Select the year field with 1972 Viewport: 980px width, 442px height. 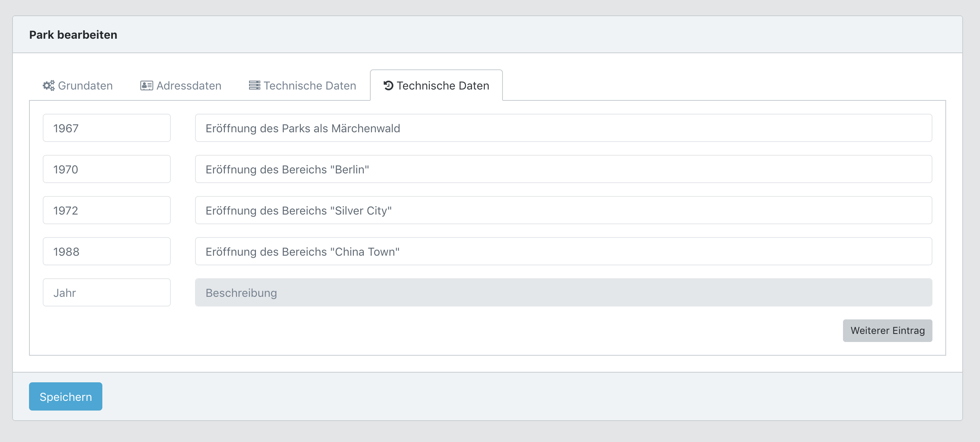click(107, 211)
